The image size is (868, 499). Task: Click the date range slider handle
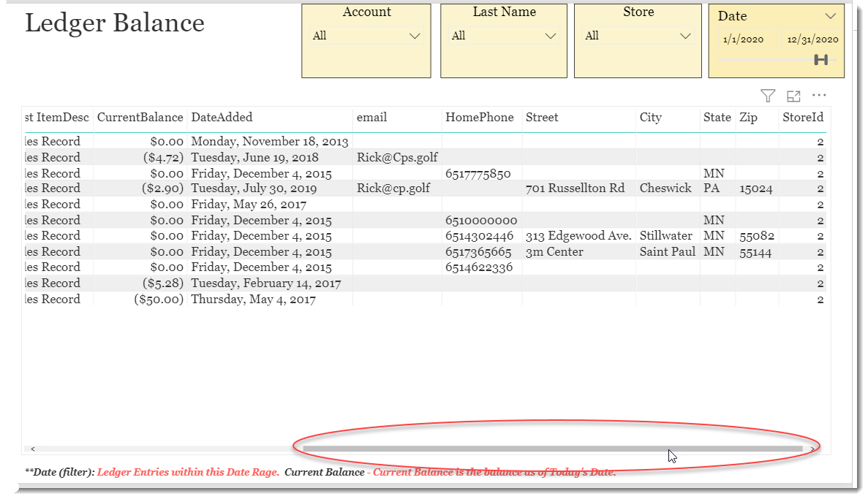coord(821,60)
